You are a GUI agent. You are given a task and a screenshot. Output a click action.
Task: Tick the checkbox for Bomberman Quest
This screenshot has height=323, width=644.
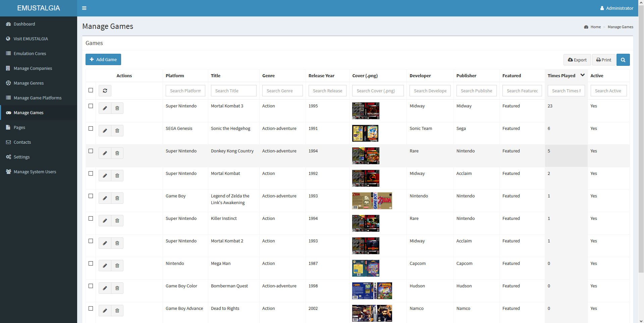[91, 286]
